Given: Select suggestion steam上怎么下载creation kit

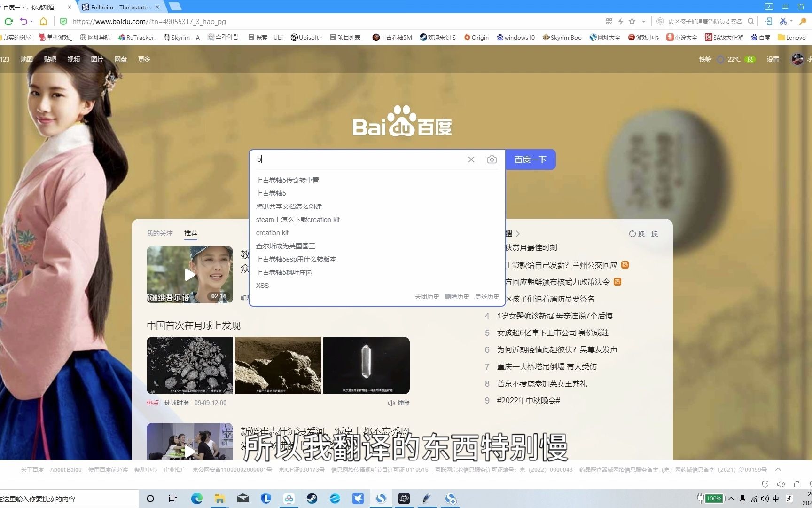Looking at the screenshot, I should point(297,220).
